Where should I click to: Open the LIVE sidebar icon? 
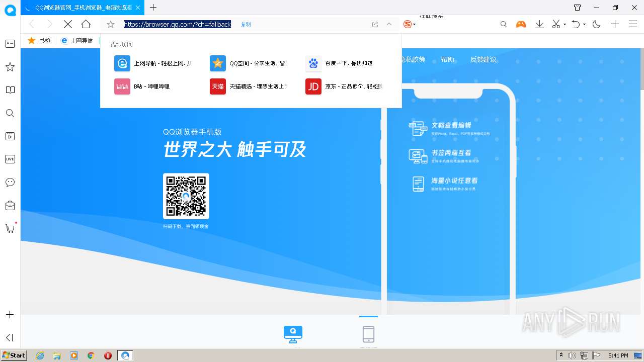coord(10,159)
